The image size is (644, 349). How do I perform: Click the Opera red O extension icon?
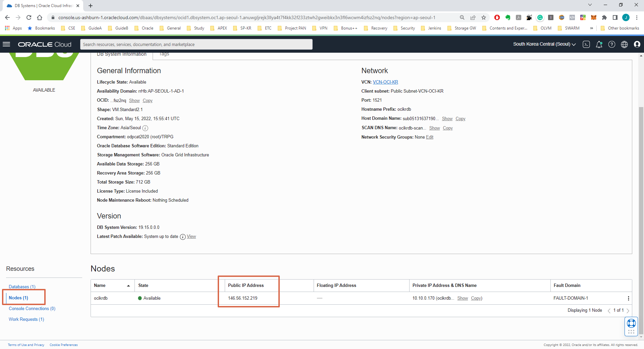coord(497,17)
